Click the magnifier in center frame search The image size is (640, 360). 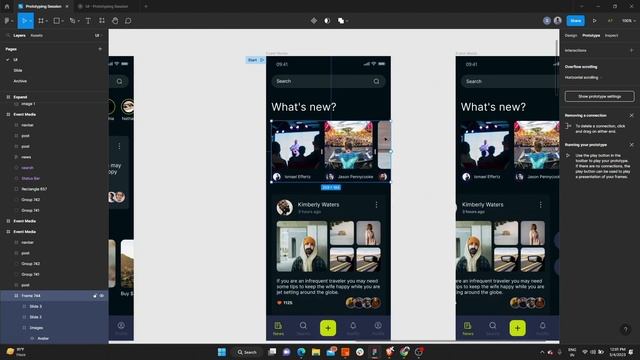pos(376,81)
